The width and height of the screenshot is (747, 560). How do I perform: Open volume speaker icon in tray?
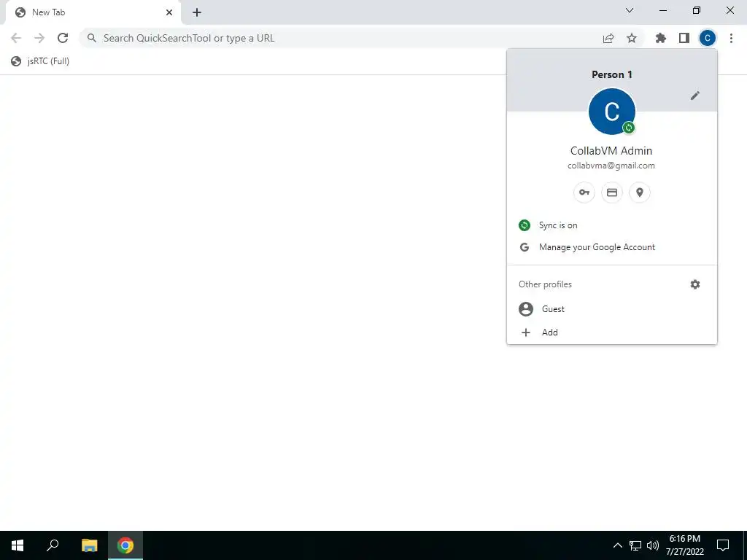[x=653, y=545]
